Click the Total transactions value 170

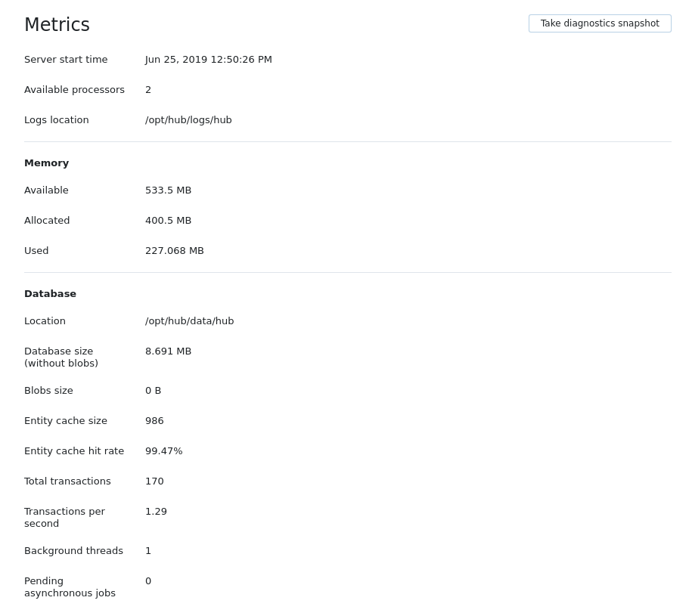click(x=154, y=481)
